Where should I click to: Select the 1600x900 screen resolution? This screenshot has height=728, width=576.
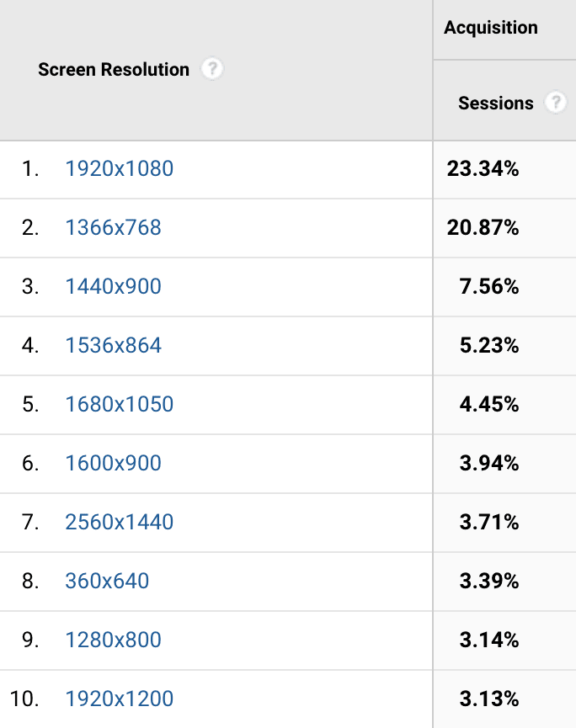(x=113, y=463)
